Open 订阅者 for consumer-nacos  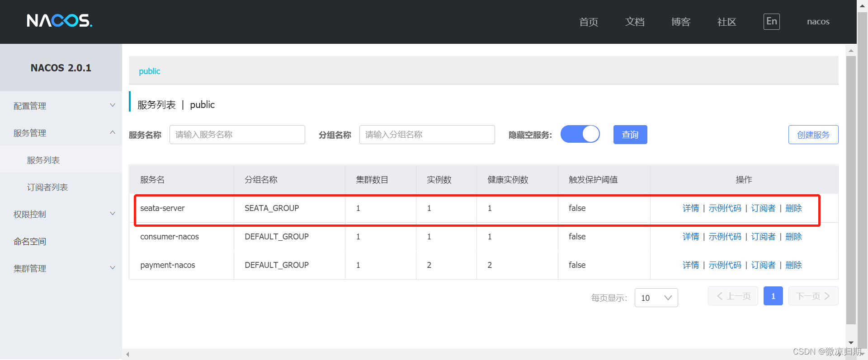pyautogui.click(x=763, y=237)
